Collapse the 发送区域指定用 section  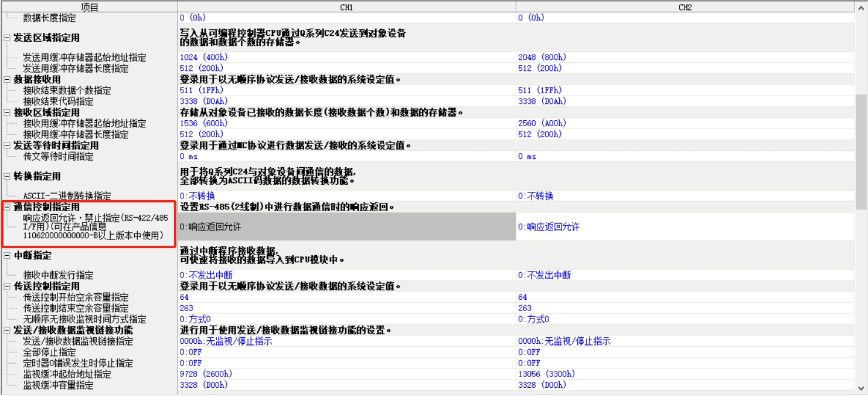7,38
